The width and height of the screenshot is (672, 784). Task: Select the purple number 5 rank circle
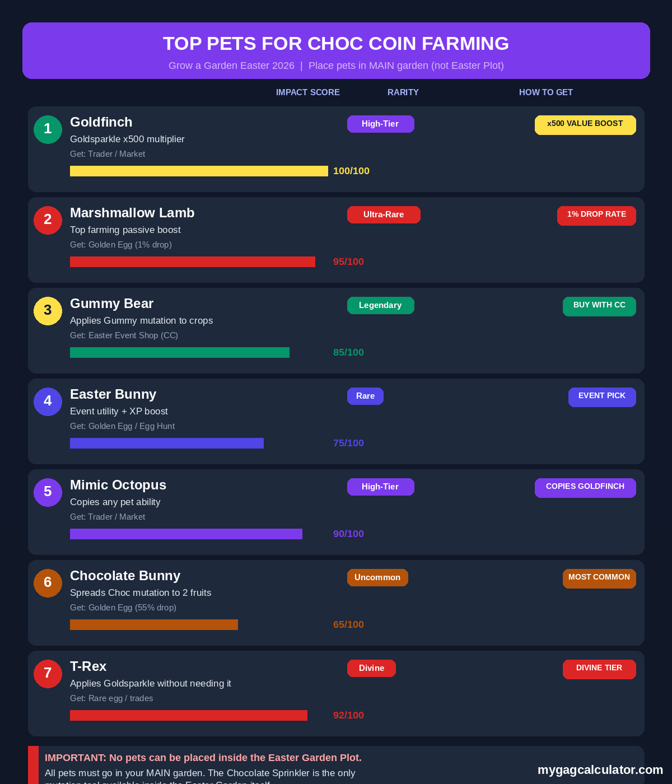pyautogui.click(x=48, y=492)
